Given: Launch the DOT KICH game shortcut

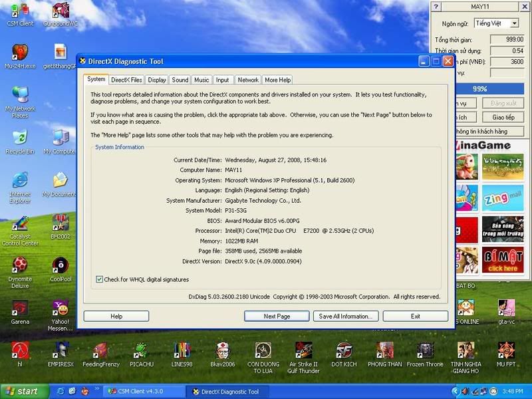Looking at the screenshot, I should pyautogui.click(x=344, y=354).
